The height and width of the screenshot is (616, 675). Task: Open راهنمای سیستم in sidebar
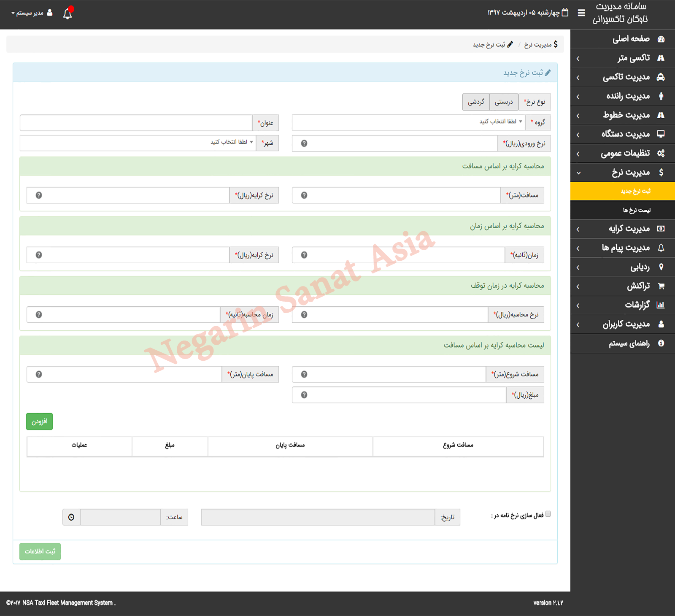623,343
